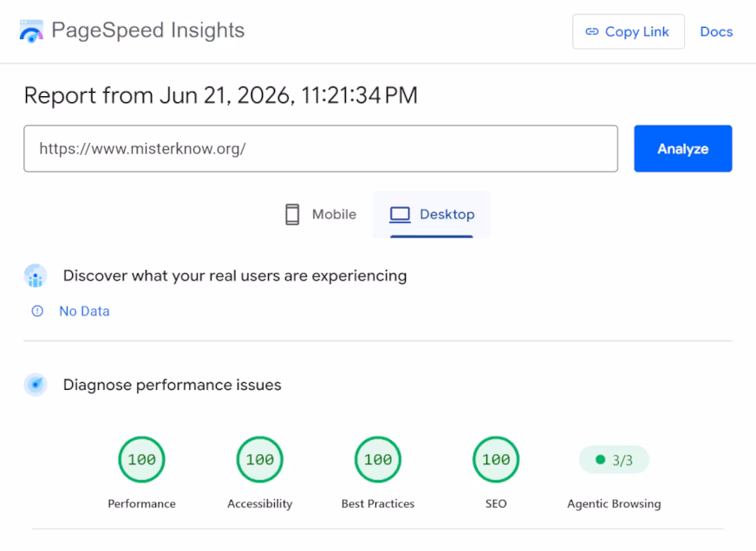Click the real users experience section icon
Viewport: 756px width, 551px height.
pos(36,276)
